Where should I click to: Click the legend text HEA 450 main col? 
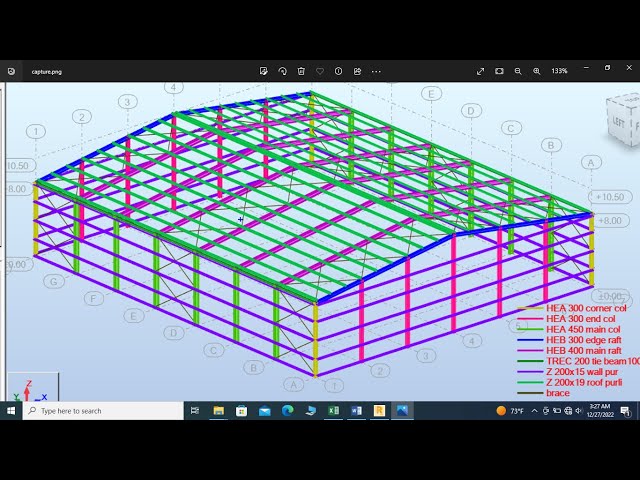pyautogui.click(x=583, y=329)
